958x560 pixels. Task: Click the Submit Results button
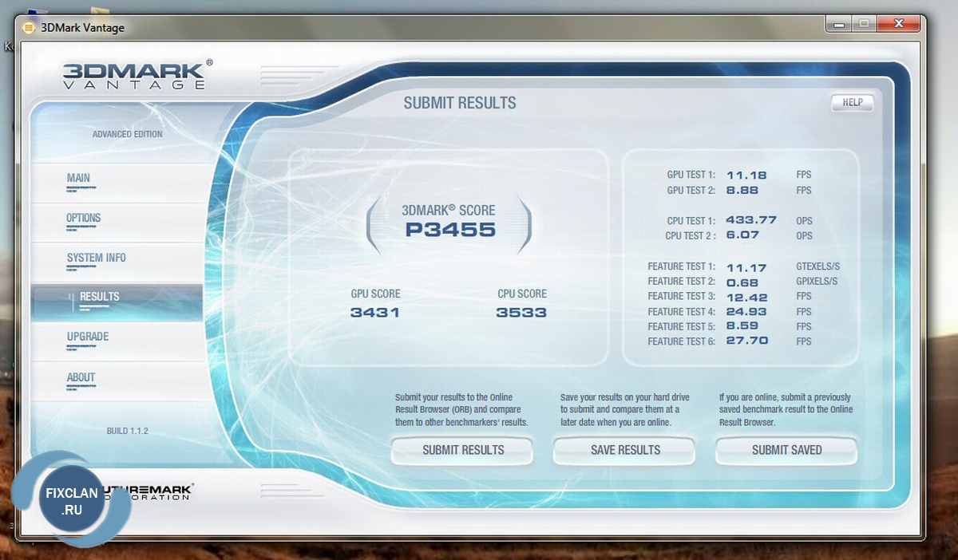tap(462, 450)
